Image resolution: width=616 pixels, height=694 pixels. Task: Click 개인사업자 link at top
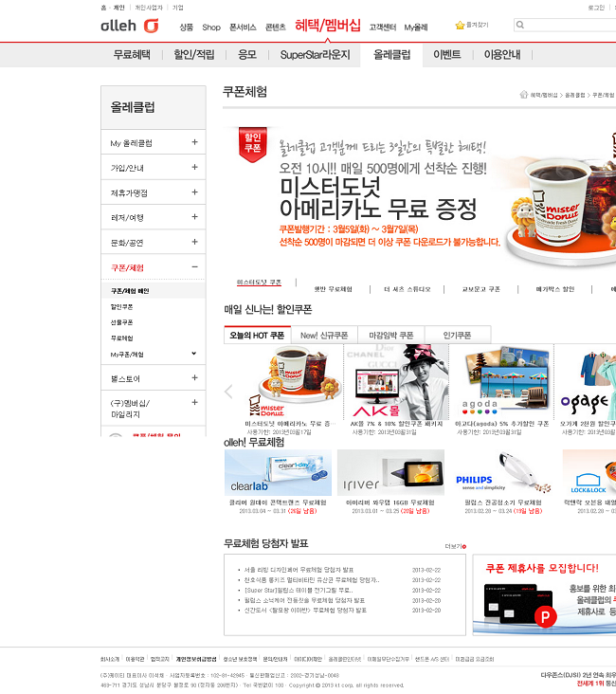click(x=149, y=8)
